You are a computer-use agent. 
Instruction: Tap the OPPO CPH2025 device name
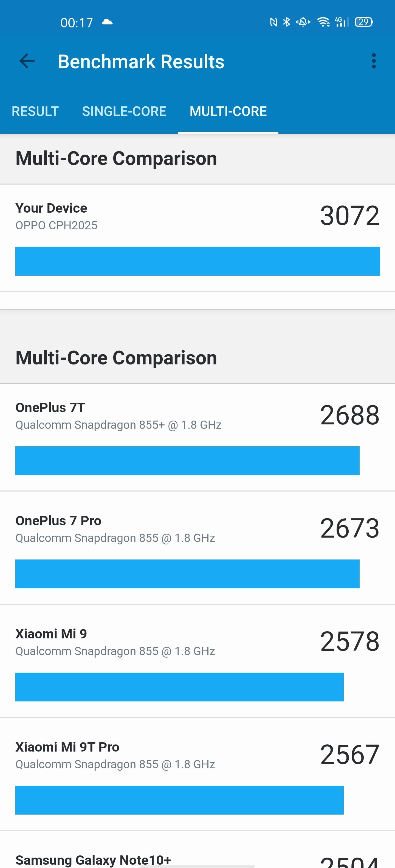coord(56,225)
